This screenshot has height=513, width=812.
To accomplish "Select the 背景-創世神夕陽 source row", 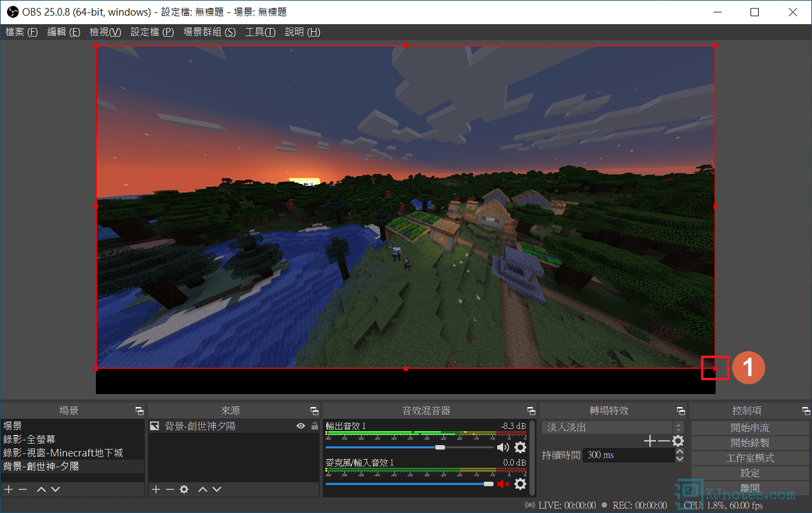I will click(233, 426).
